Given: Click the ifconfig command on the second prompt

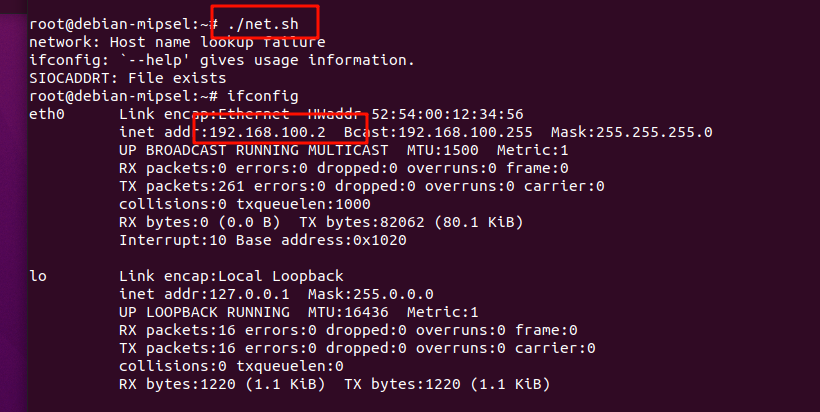Looking at the screenshot, I should [x=263, y=96].
